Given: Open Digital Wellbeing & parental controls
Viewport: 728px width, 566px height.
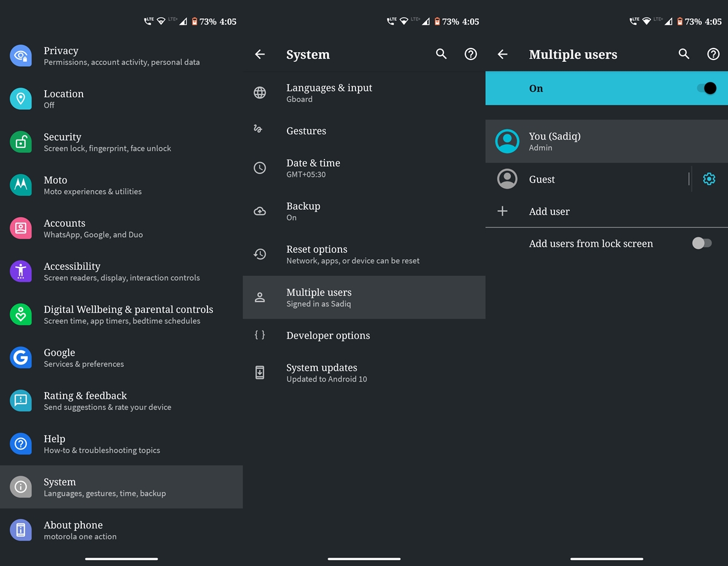Looking at the screenshot, I should click(x=121, y=314).
